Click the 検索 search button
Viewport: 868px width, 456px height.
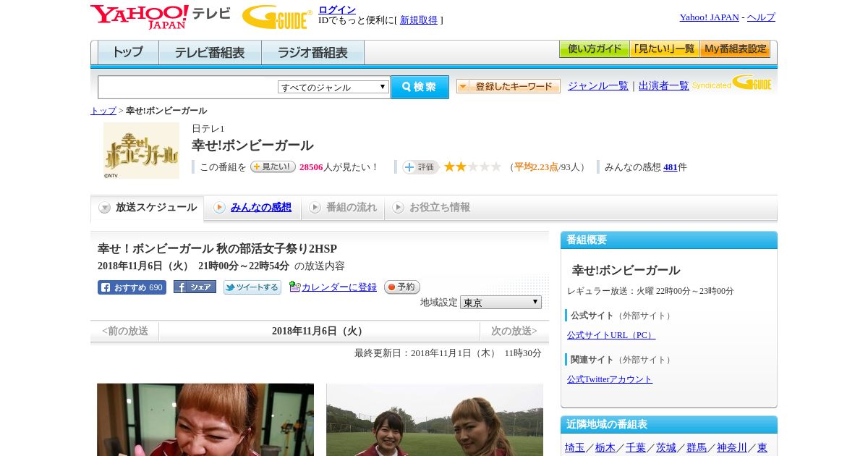point(420,87)
